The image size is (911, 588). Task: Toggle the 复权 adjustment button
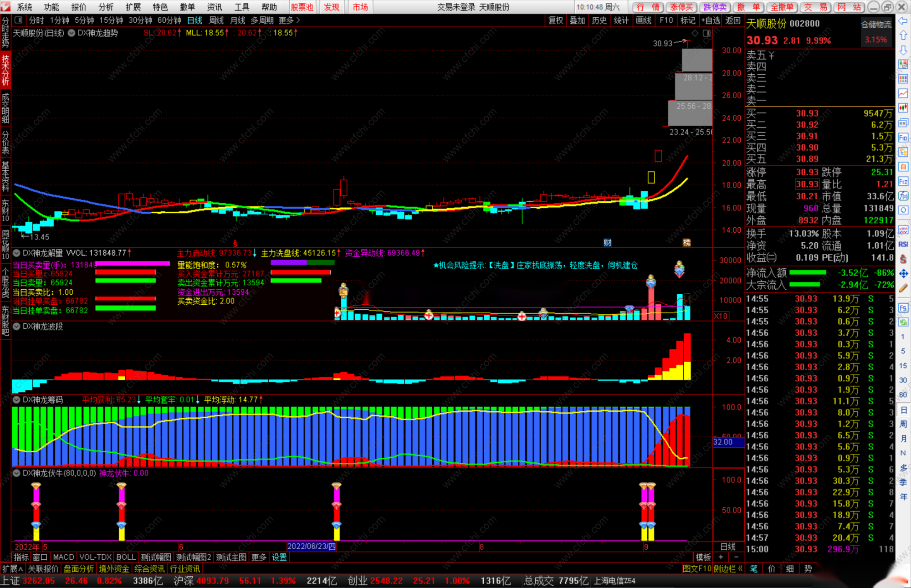(555, 20)
